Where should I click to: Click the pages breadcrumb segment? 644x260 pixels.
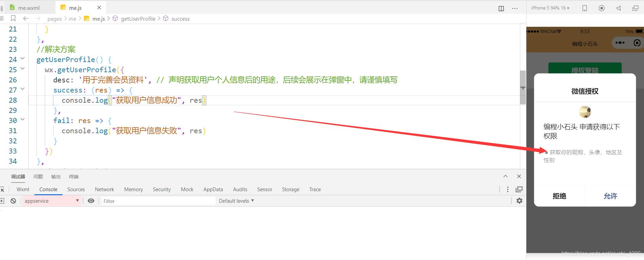click(55, 19)
